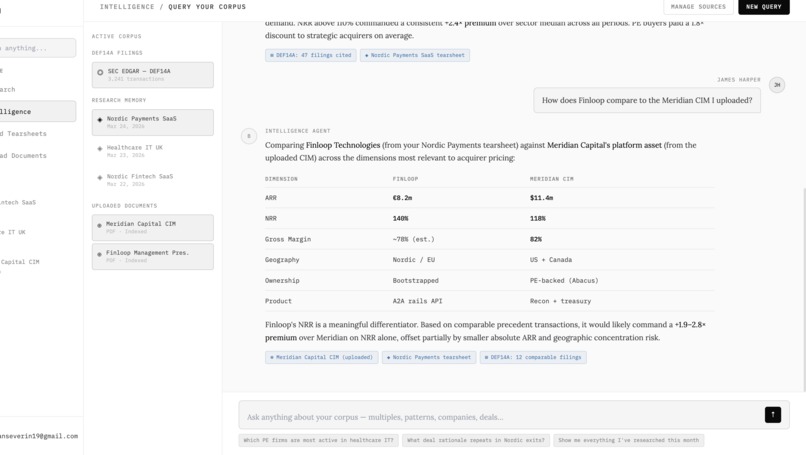This screenshot has width=806, height=455.
Task: Click the '~78% (est.)' Gross Margin cell
Action: [413, 239]
